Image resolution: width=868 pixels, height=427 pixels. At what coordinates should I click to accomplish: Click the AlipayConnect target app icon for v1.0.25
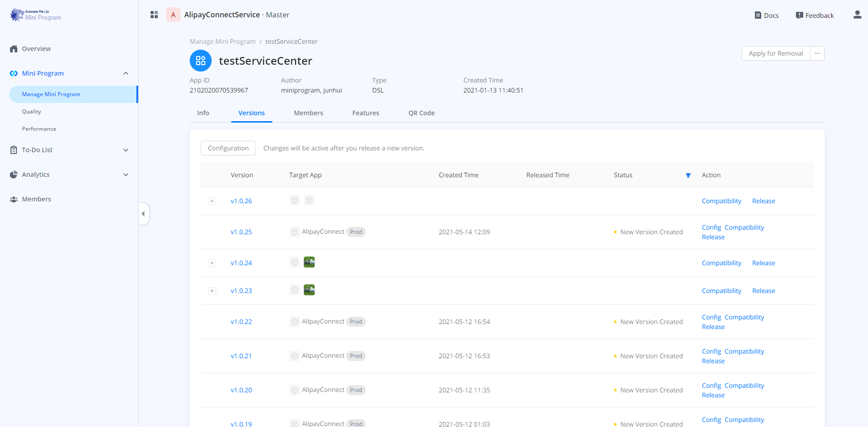click(x=294, y=232)
